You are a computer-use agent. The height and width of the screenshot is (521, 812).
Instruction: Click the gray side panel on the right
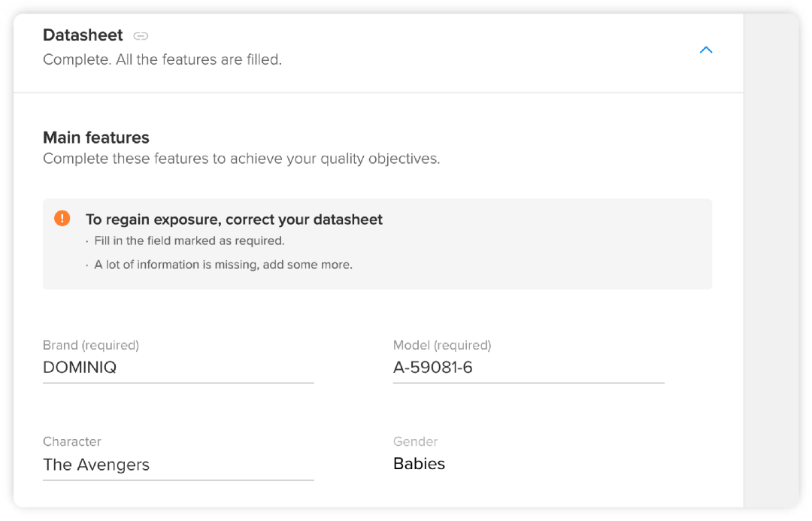click(x=770, y=263)
